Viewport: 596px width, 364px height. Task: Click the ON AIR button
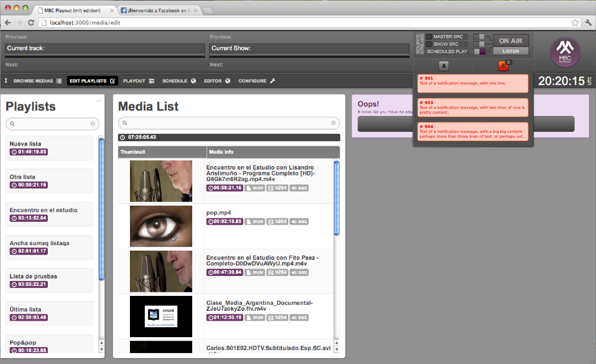tap(510, 41)
